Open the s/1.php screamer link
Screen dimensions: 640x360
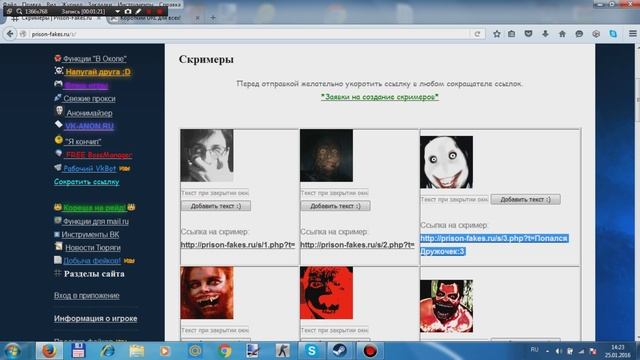(x=238, y=245)
